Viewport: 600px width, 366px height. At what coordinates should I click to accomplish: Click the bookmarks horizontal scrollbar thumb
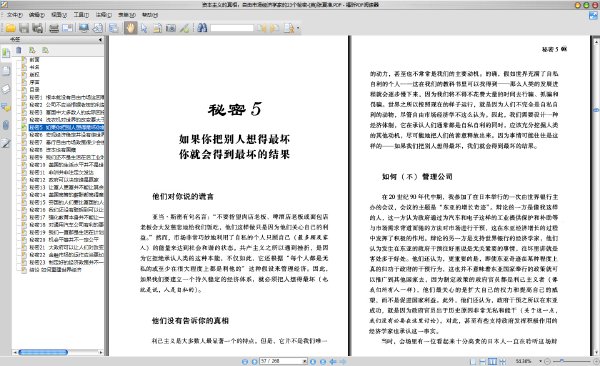[x=43, y=352]
